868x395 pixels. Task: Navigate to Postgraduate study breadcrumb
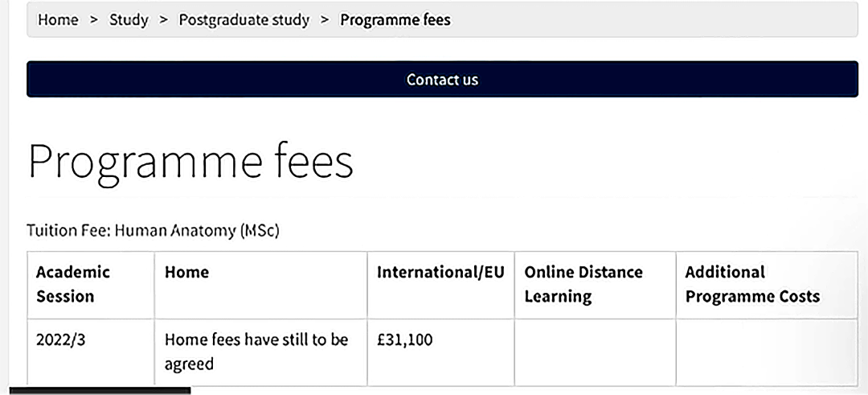[x=244, y=20]
